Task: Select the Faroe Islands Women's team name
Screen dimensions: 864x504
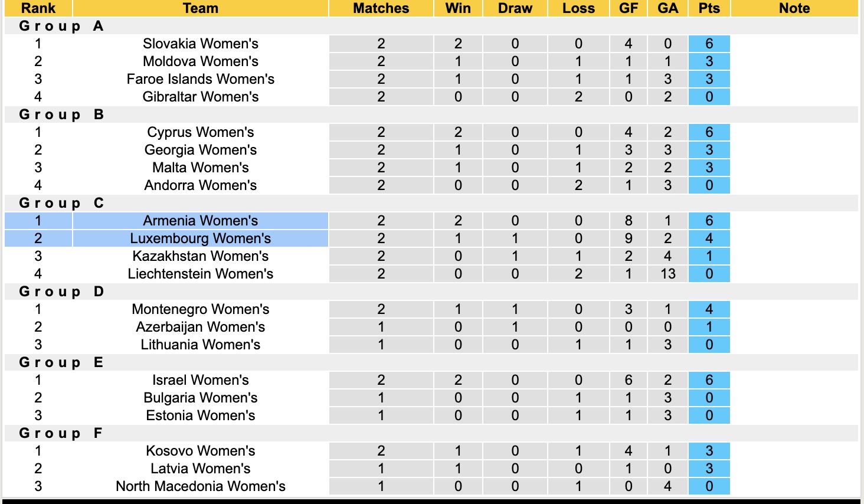Action: click(200, 79)
